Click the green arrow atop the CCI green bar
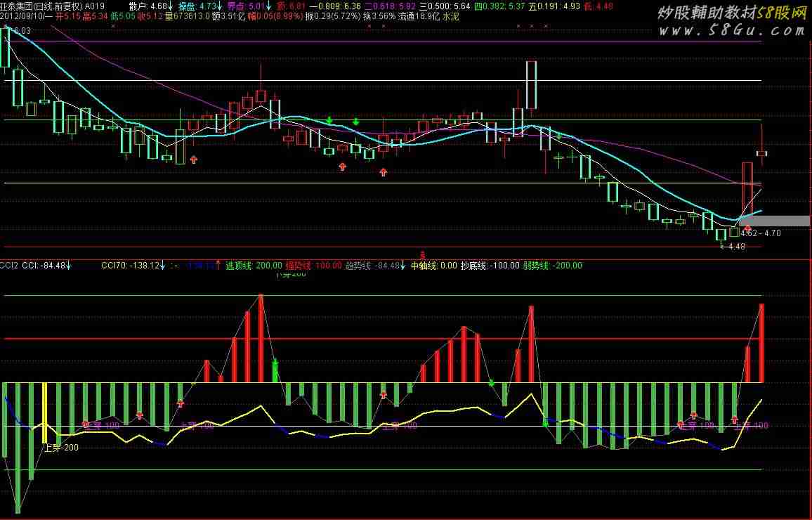812x520 pixels. tap(275, 363)
